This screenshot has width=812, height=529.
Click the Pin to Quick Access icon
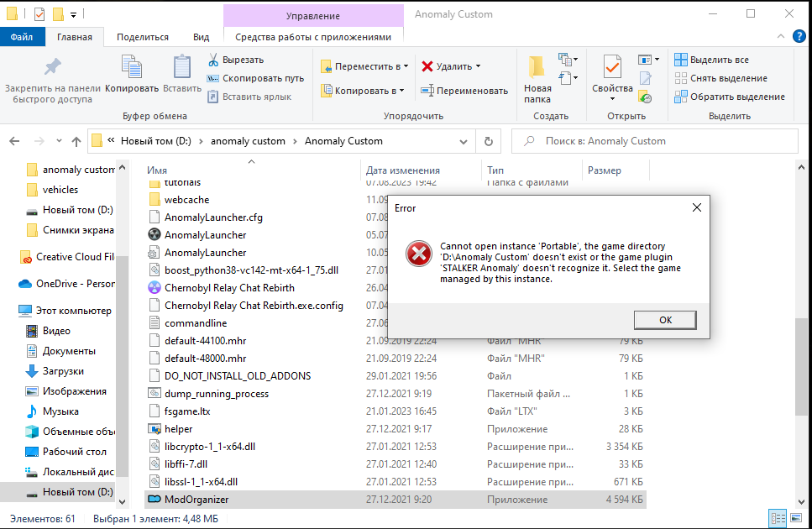(52, 67)
